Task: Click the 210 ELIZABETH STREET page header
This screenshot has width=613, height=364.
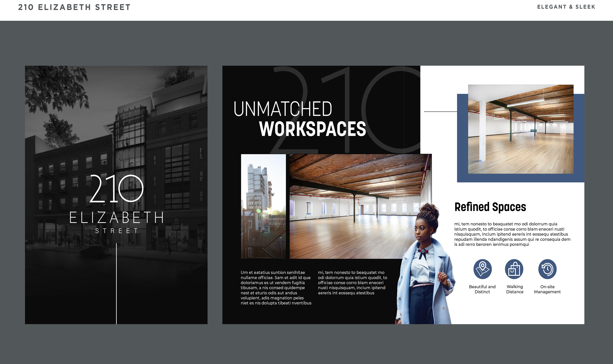Action: (x=74, y=7)
